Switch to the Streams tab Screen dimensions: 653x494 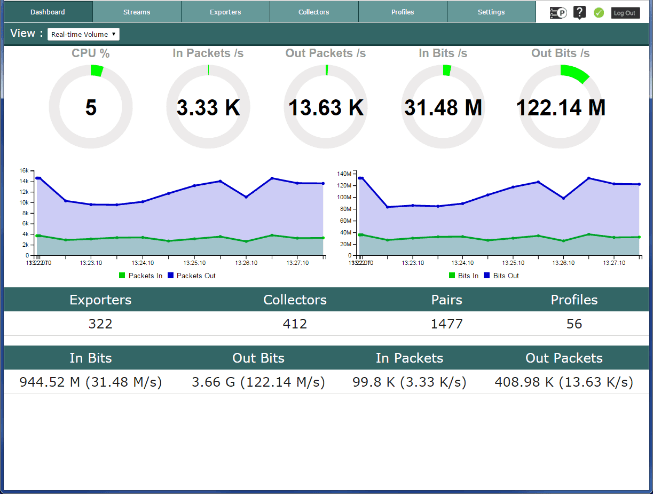coord(137,12)
